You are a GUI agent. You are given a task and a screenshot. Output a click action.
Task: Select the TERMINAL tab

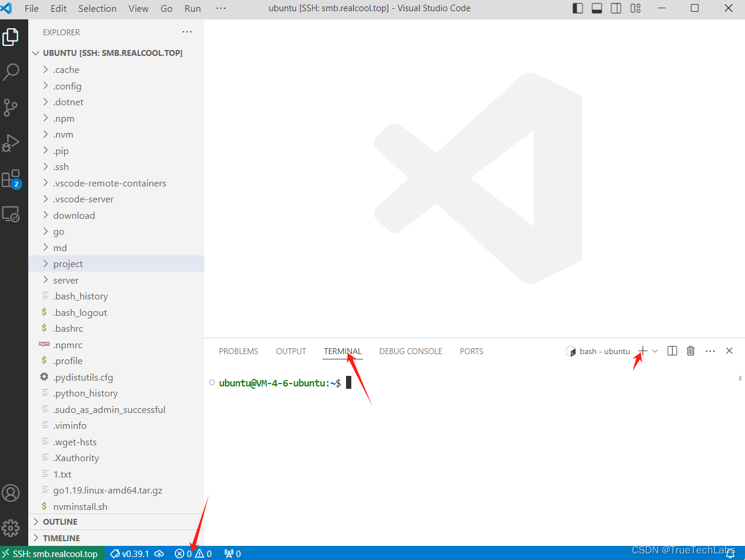tap(342, 351)
